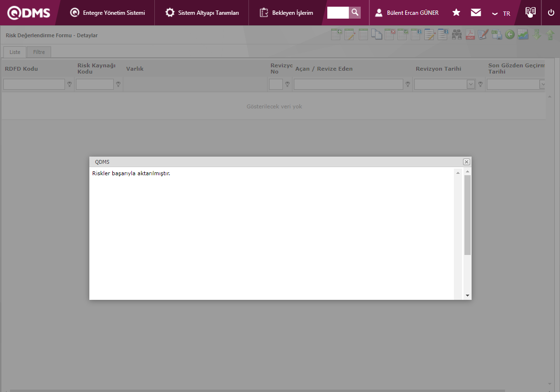Click the add new record icon
The height and width of the screenshot is (392, 560).
[336, 34]
